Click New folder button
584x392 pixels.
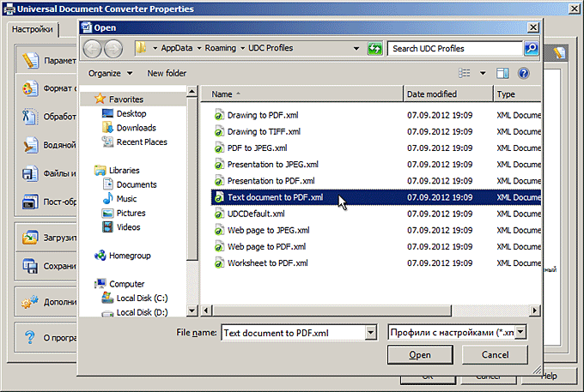pos(167,73)
